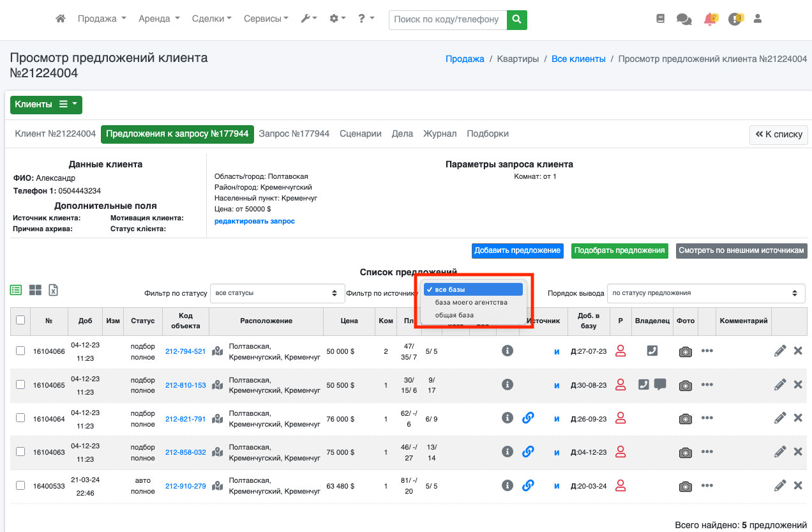Tick the checkbox for offer 16104063
The width and height of the screenshot is (812, 532).
click(x=20, y=452)
